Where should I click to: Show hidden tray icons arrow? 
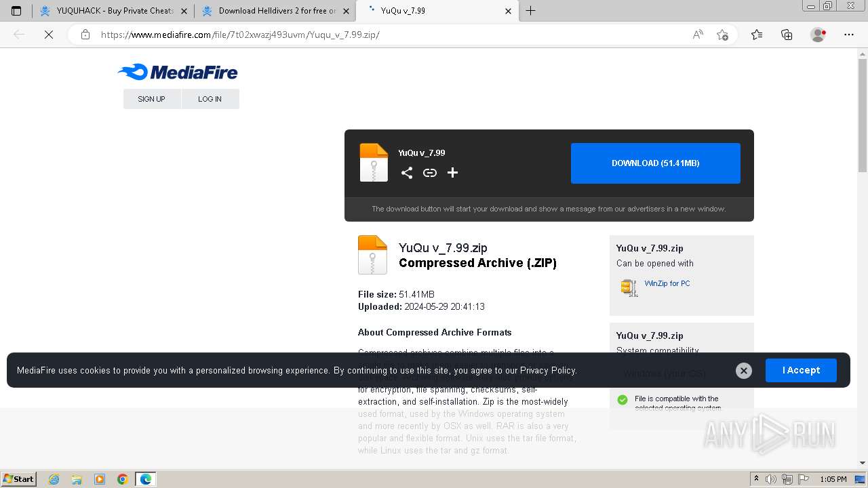point(757,479)
